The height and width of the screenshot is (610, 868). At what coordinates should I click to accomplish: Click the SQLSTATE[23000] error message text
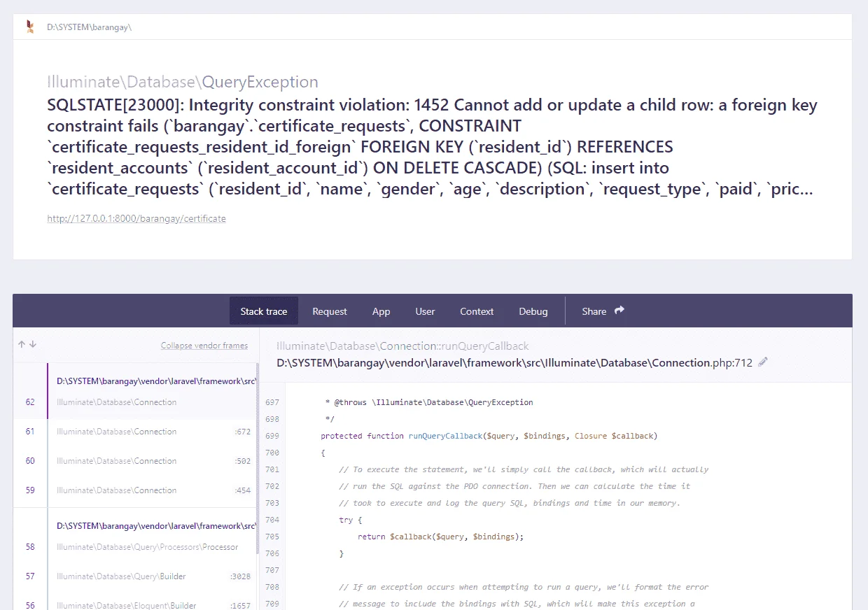pos(432,147)
